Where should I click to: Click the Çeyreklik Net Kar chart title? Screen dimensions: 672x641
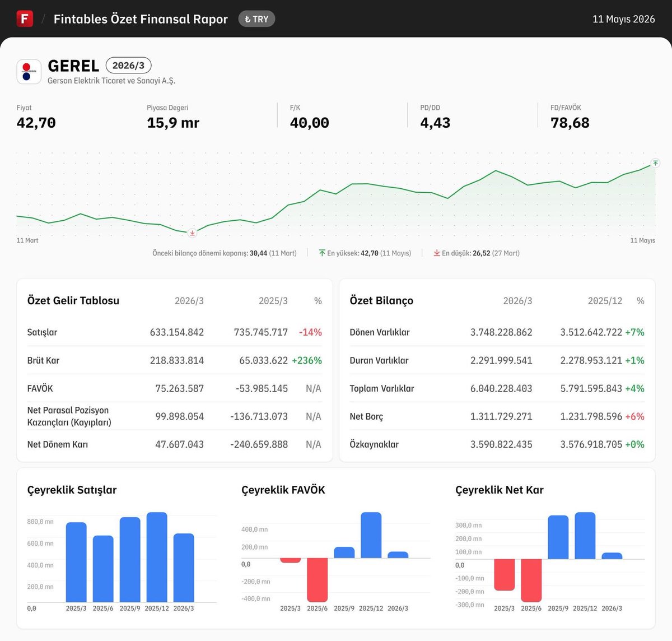[500, 490]
